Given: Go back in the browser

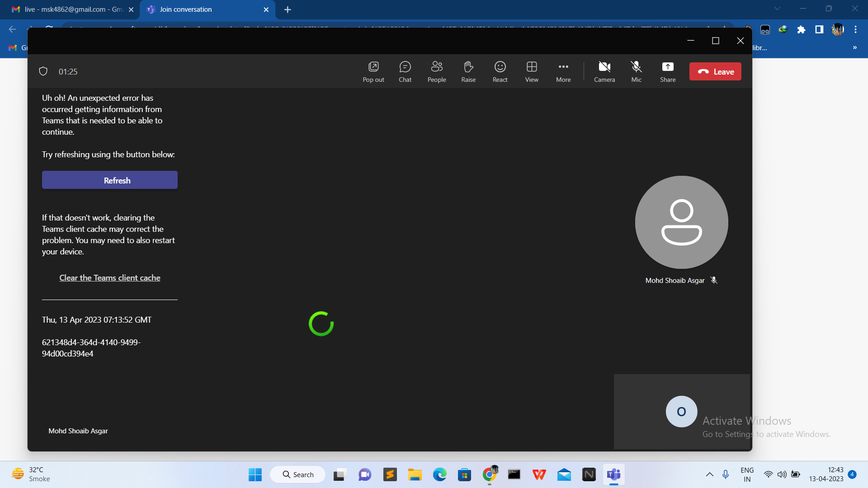Looking at the screenshot, I should click(12, 29).
